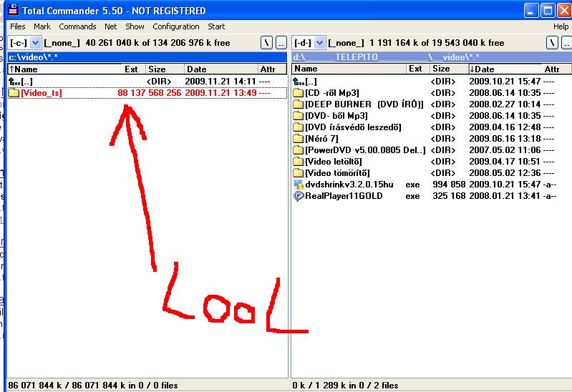Click the right status bar 0 k / 1 289 k text
The width and height of the screenshot is (572, 392).
click(x=345, y=386)
